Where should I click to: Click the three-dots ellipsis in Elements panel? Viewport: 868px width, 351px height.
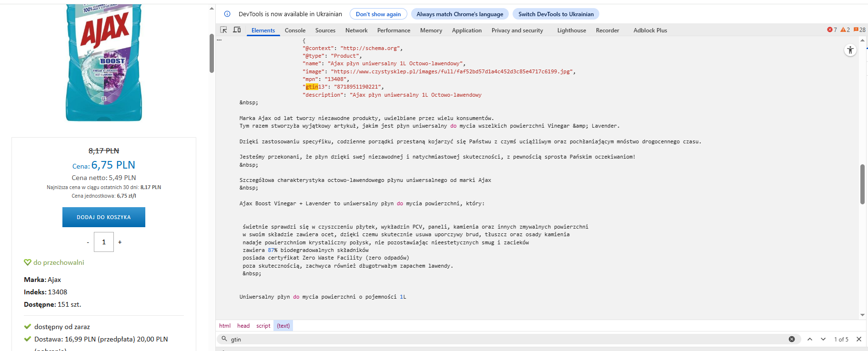pyautogui.click(x=219, y=40)
